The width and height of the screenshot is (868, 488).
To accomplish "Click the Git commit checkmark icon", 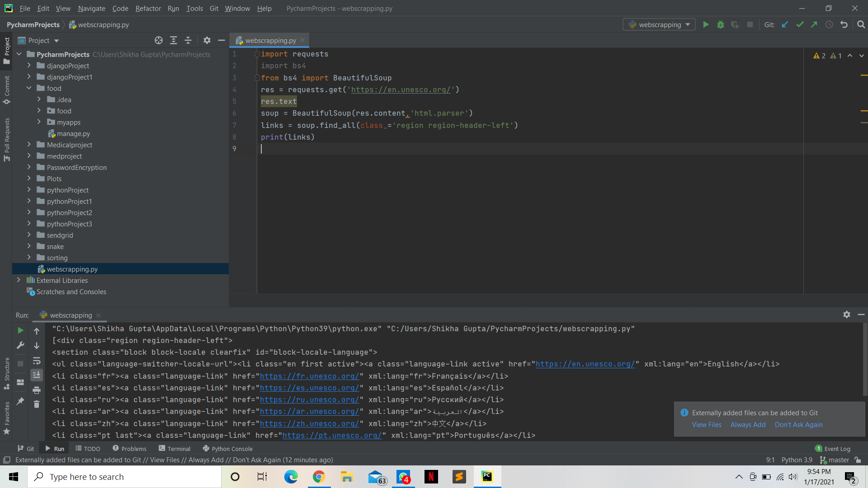I will coord(800,25).
